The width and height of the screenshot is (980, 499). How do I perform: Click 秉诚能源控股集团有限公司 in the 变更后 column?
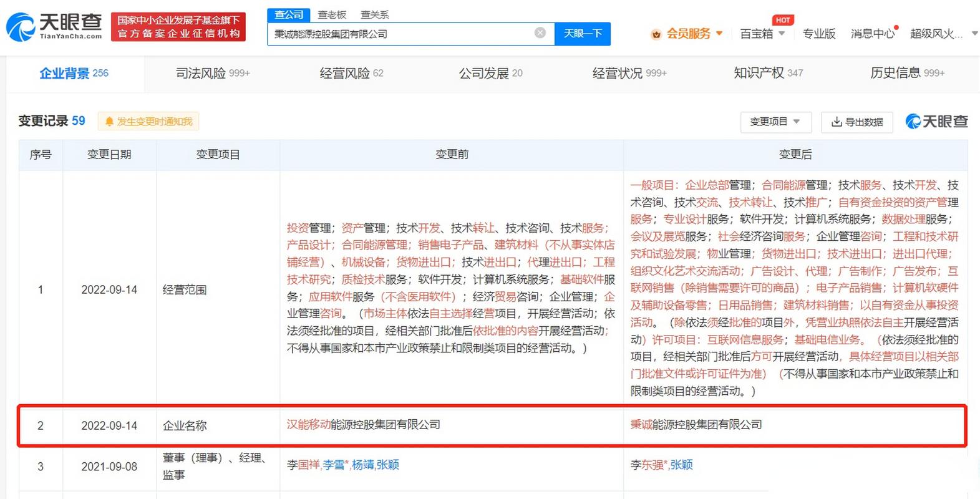[696, 424]
